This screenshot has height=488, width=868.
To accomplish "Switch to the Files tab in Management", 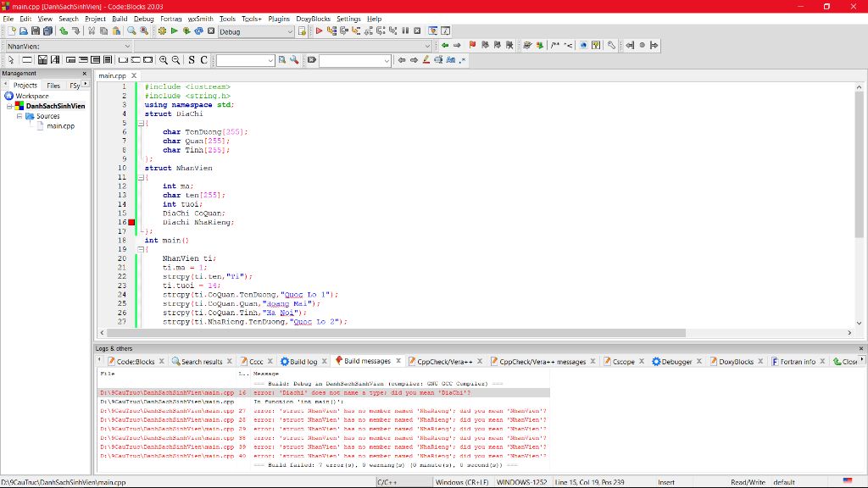I will pos(53,86).
